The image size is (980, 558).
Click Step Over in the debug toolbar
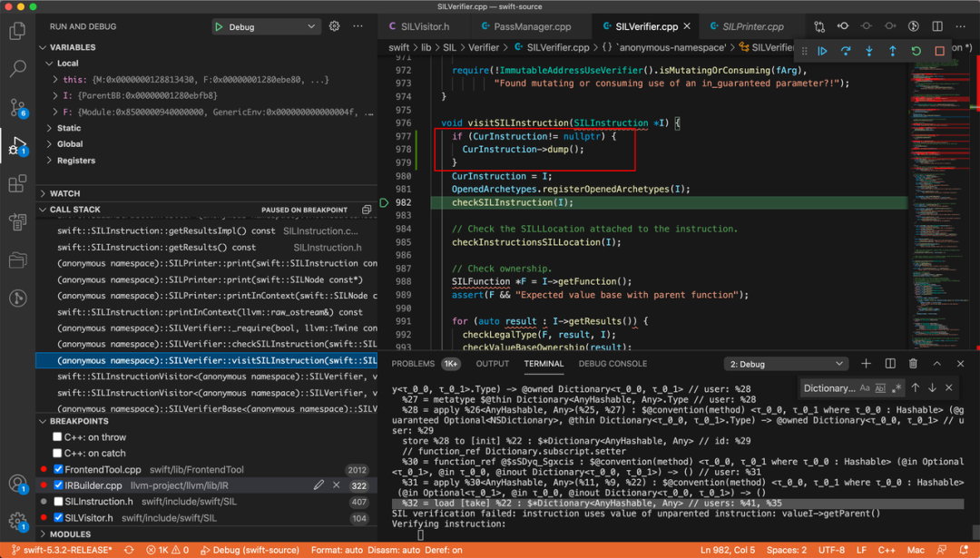click(x=846, y=51)
